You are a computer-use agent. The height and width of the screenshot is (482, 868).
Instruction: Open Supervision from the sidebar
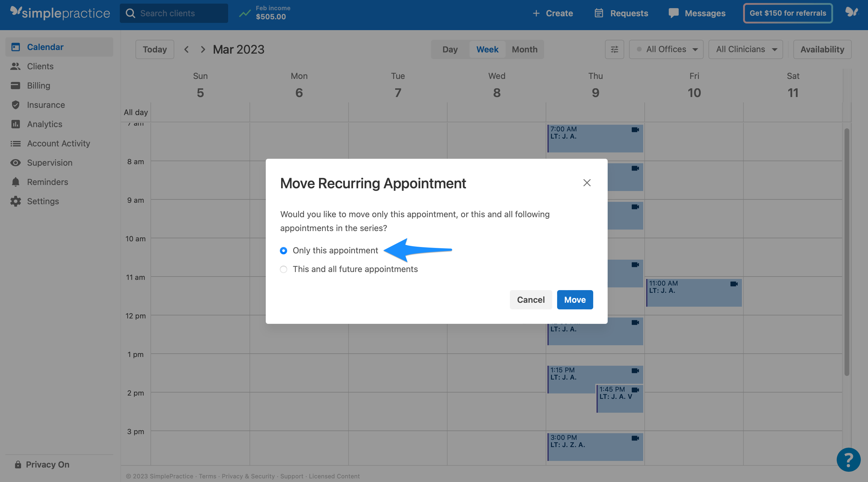(x=50, y=163)
